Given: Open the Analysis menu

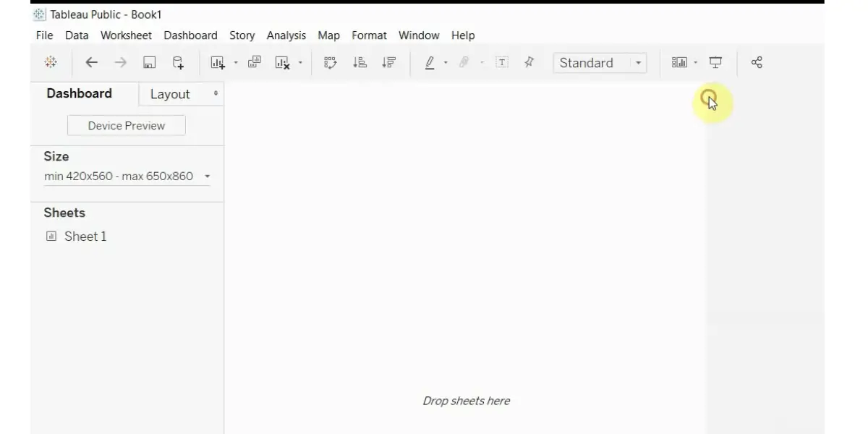Looking at the screenshot, I should 286,35.
